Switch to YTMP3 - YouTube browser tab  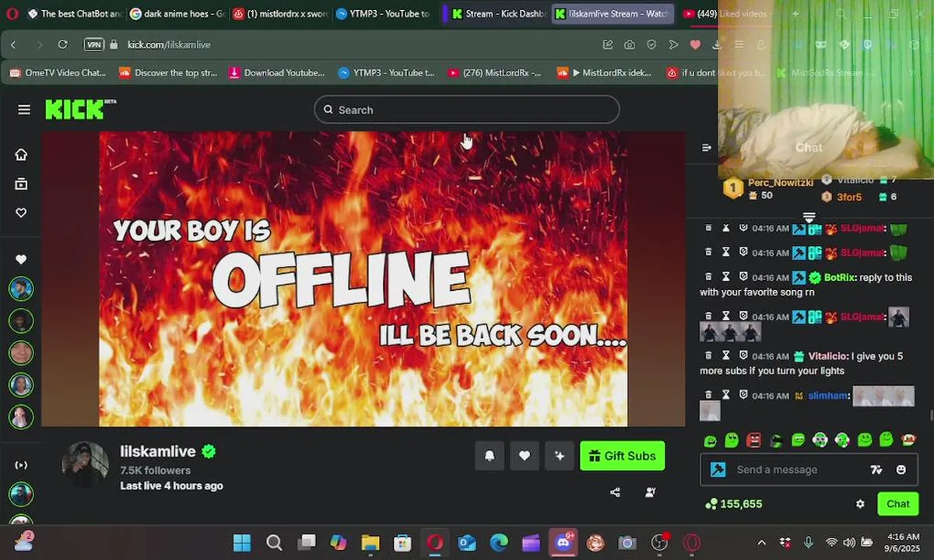[384, 14]
